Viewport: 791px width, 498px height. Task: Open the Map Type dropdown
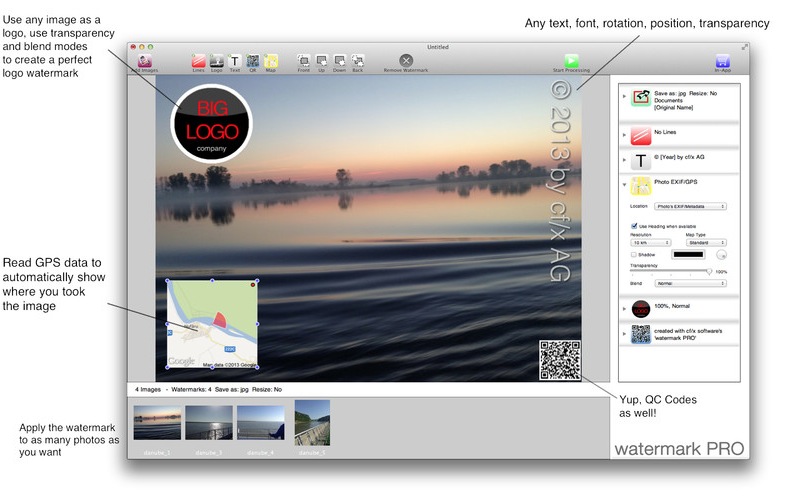click(x=704, y=242)
